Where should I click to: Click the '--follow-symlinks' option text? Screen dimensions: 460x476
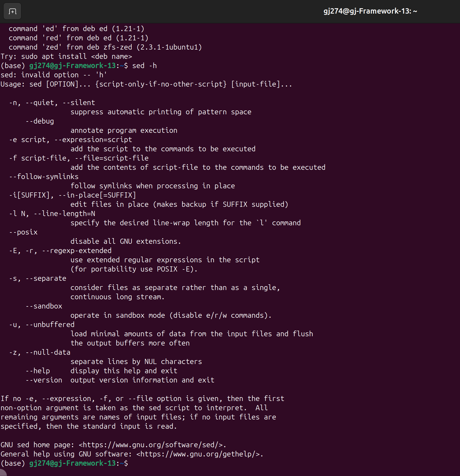pos(44,176)
